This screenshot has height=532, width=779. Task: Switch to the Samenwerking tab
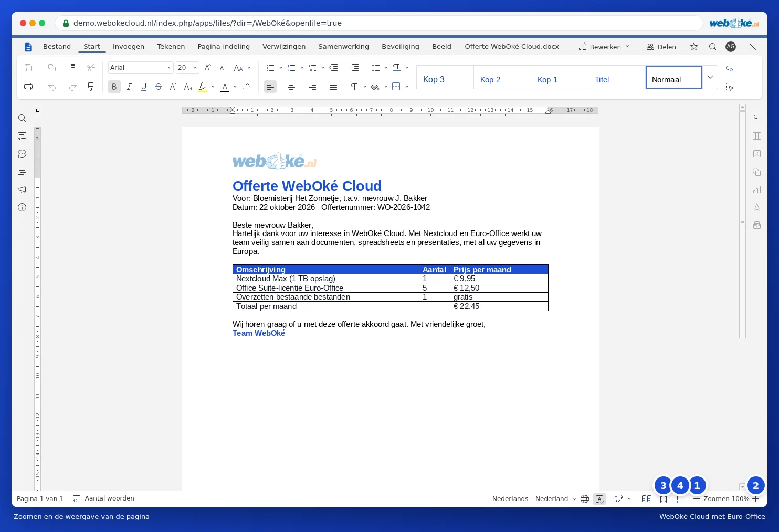(343, 47)
